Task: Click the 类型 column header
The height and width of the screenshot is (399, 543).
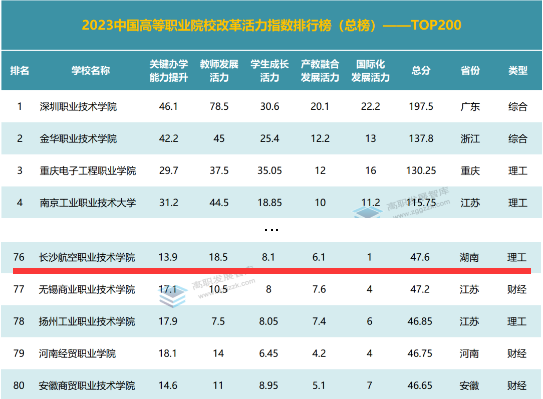Action: coord(518,71)
